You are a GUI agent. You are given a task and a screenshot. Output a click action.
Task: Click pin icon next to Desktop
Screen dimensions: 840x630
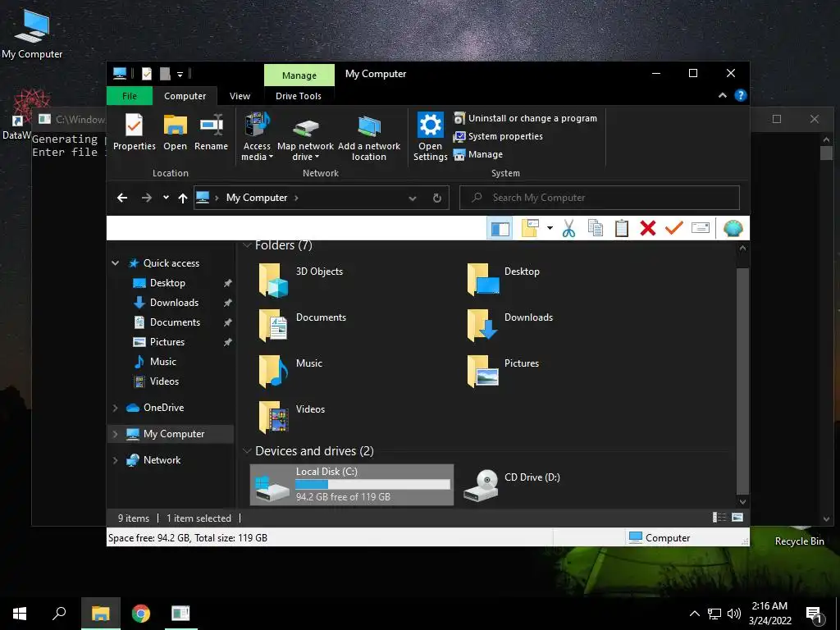[228, 283]
